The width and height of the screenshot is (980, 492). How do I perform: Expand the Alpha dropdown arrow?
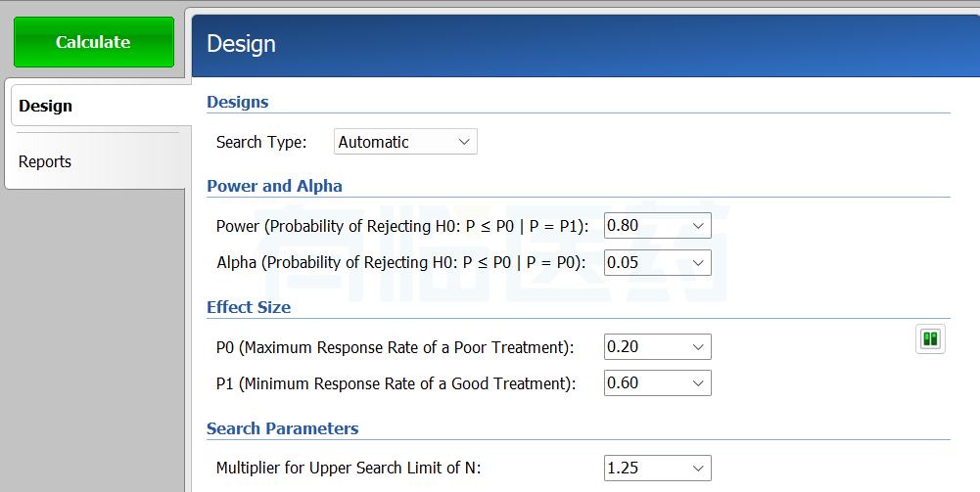click(x=698, y=262)
